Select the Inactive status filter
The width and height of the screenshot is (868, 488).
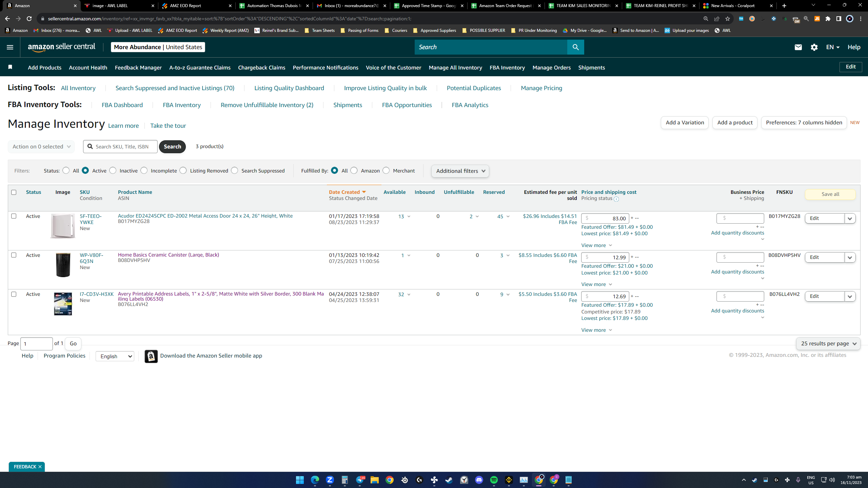tap(113, 170)
